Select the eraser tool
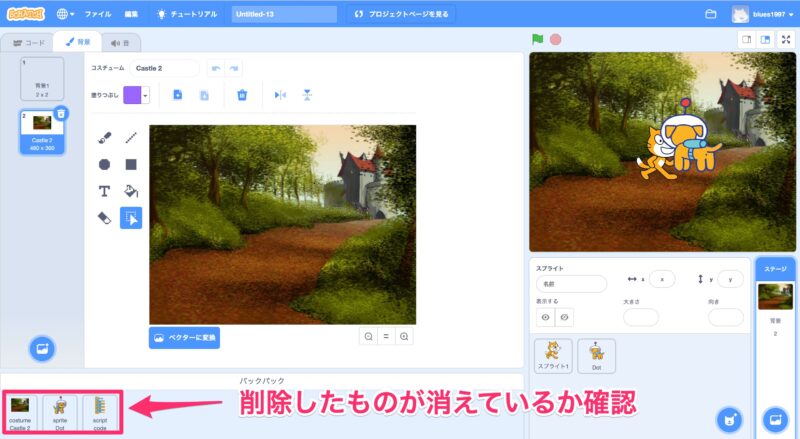Screen dimensions: 800x439 (x=104, y=217)
